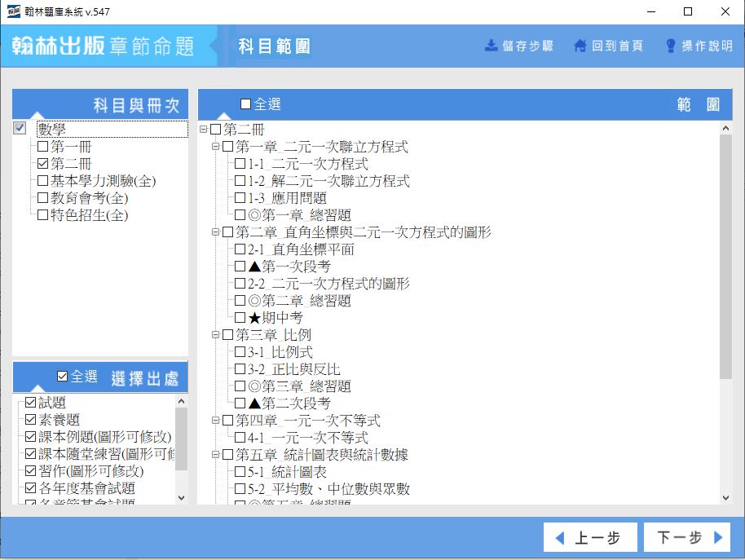The height and width of the screenshot is (560, 745).
Task: Select the 科目範圍 tab header
Action: (274, 46)
